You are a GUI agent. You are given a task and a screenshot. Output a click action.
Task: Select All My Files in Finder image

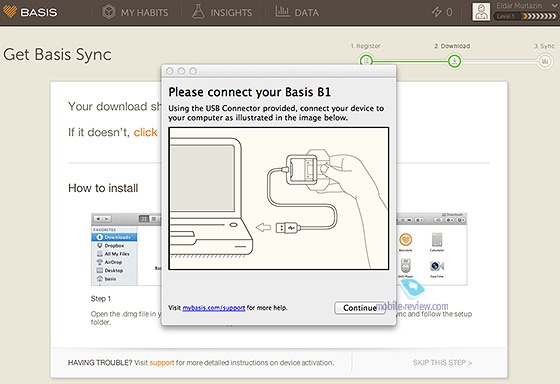coord(113,254)
